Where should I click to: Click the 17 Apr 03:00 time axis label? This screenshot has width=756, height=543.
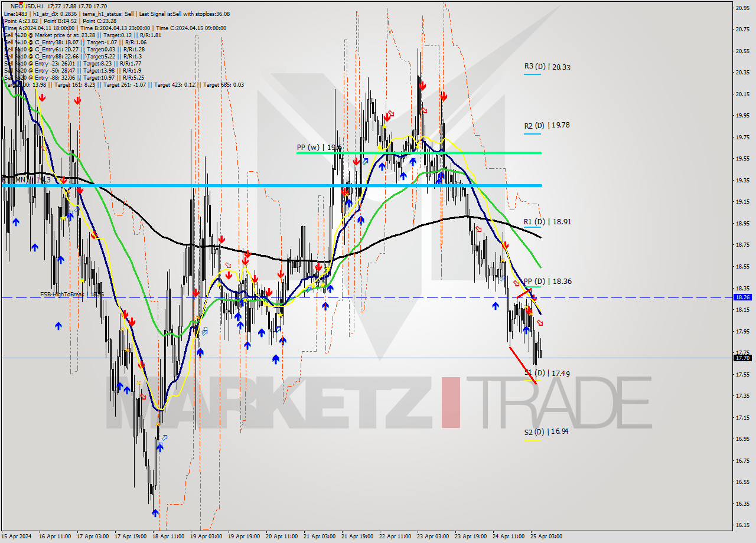click(x=92, y=537)
